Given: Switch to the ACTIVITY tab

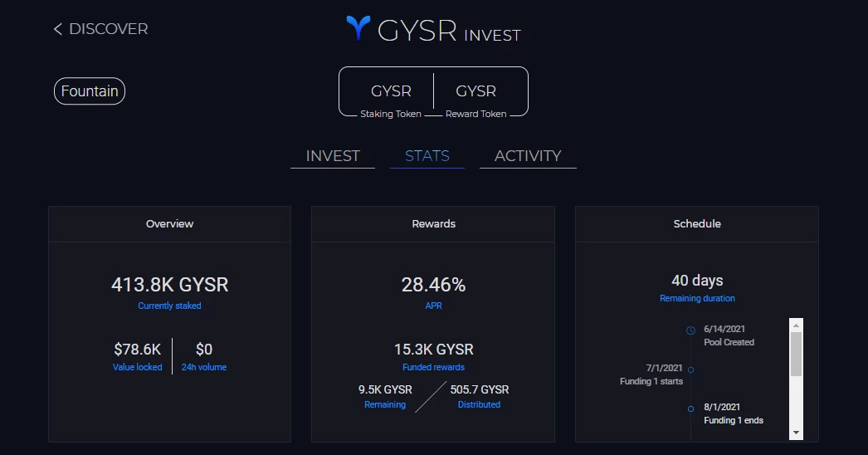Looking at the screenshot, I should pyautogui.click(x=528, y=156).
